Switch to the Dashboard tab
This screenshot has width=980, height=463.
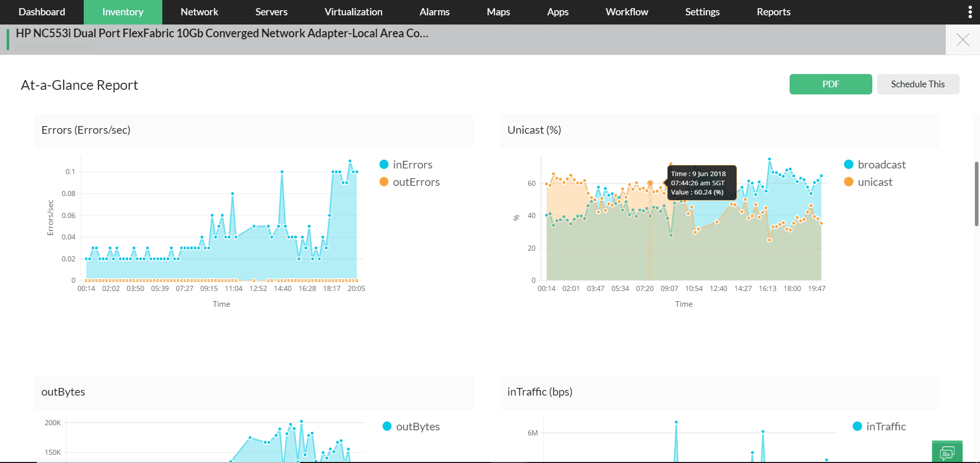42,12
